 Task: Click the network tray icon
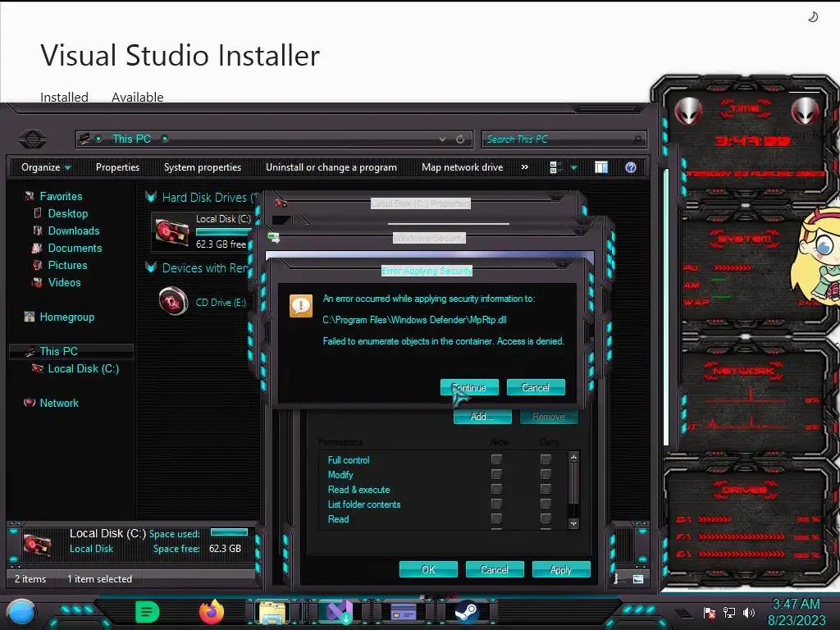729,612
